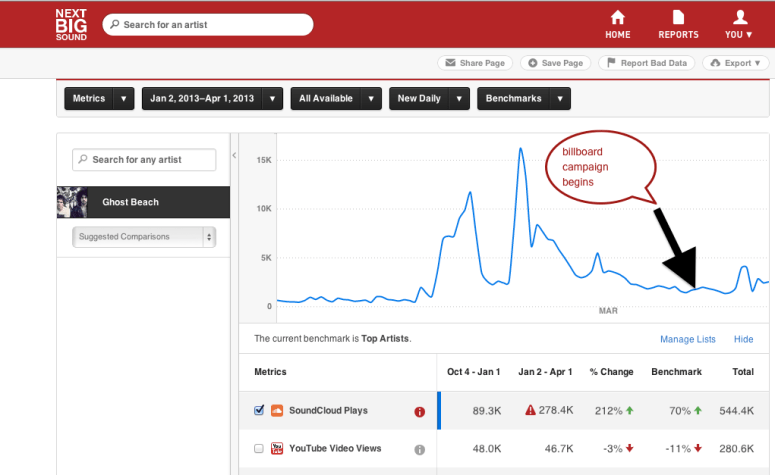
Task: Click the Manage Lists link
Action: click(x=687, y=340)
